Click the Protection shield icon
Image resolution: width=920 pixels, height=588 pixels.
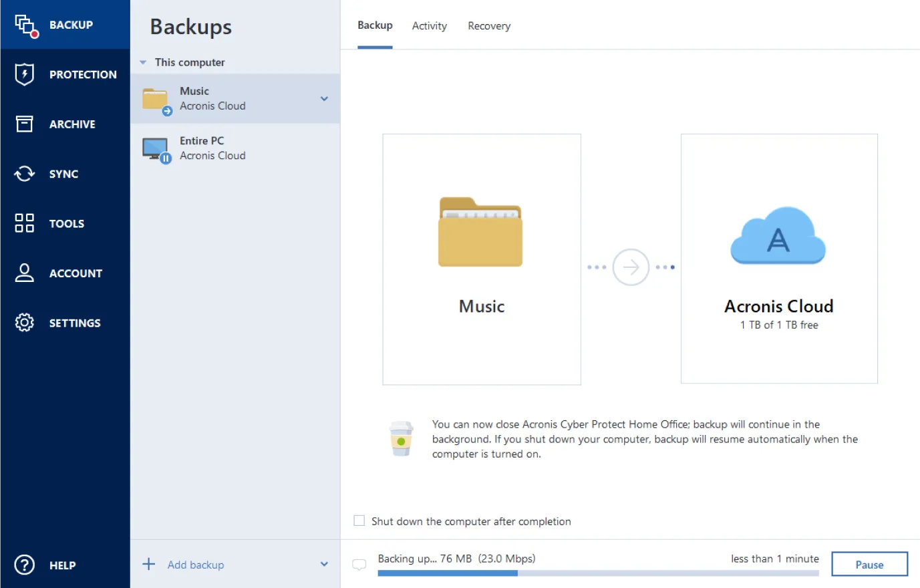pyautogui.click(x=25, y=74)
